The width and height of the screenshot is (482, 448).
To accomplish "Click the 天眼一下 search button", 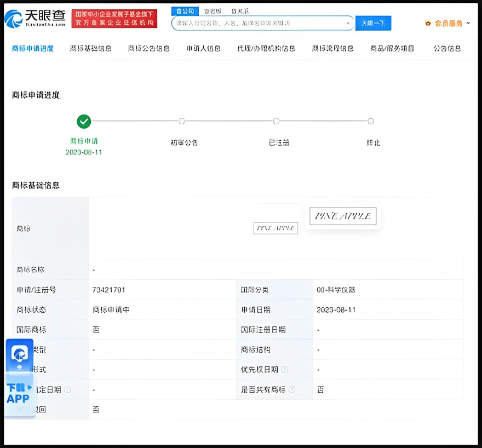I will click(373, 23).
